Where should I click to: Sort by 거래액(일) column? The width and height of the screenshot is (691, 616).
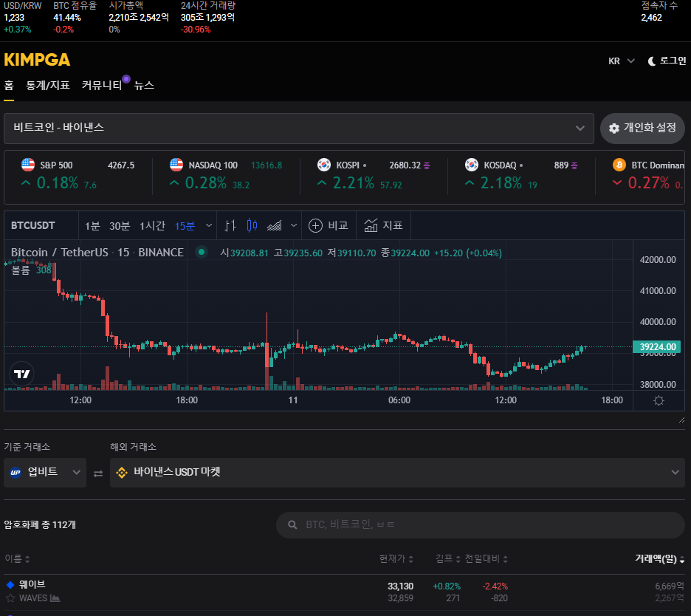tap(659, 558)
